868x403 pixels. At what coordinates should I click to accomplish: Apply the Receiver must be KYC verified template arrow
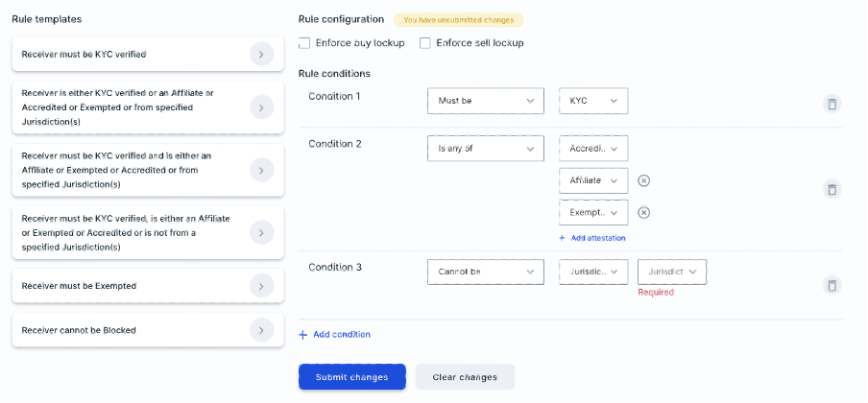tap(262, 55)
